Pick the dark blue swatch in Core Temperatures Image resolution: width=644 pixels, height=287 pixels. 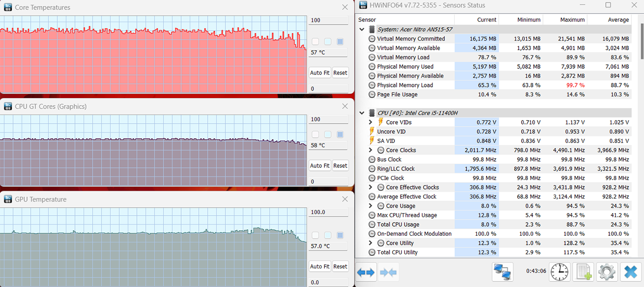pos(340,42)
